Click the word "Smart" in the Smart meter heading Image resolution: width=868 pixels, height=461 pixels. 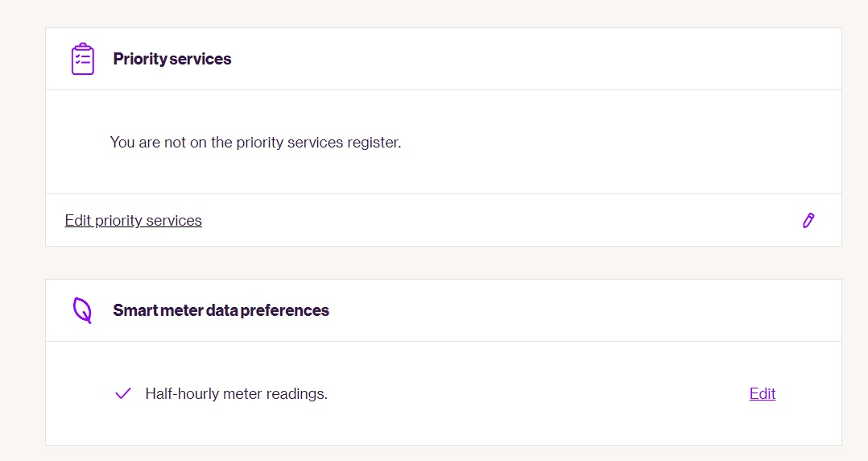[x=133, y=310]
